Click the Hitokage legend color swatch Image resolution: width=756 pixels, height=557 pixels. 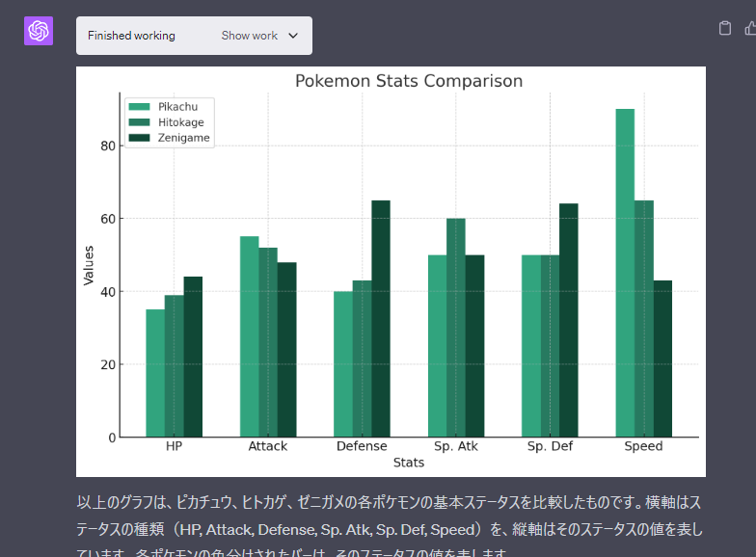point(139,121)
